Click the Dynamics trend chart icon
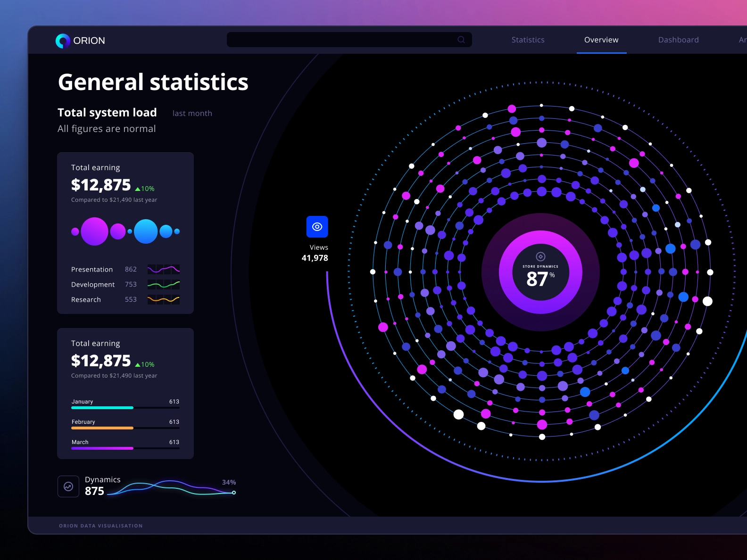 68,486
